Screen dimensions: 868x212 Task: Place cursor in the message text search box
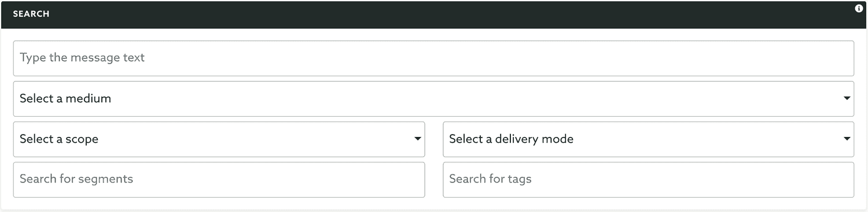click(x=433, y=58)
